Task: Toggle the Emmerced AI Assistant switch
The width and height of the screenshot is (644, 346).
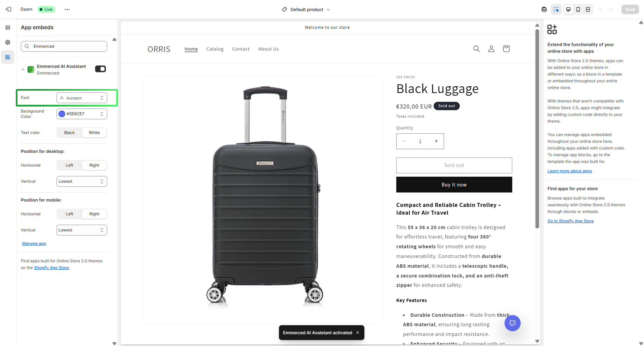Action: coord(100,69)
